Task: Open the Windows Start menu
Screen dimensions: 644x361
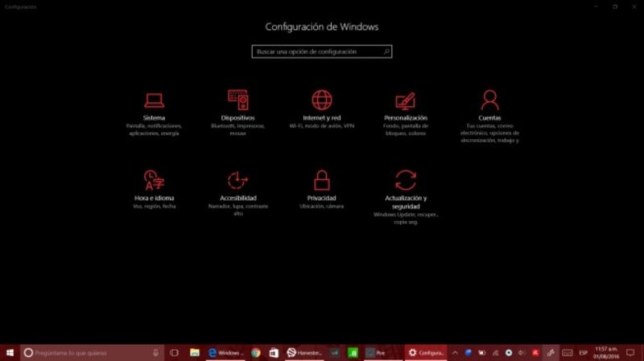Action: coord(10,352)
